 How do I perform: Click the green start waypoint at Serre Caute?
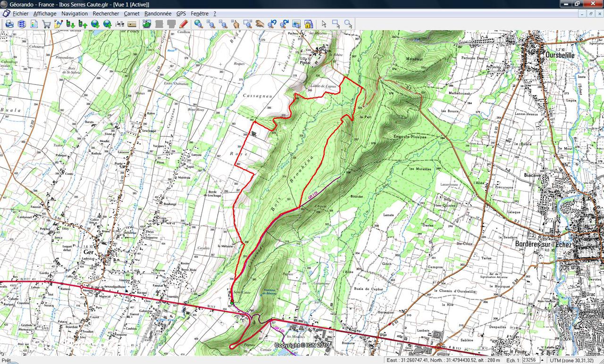click(x=232, y=302)
